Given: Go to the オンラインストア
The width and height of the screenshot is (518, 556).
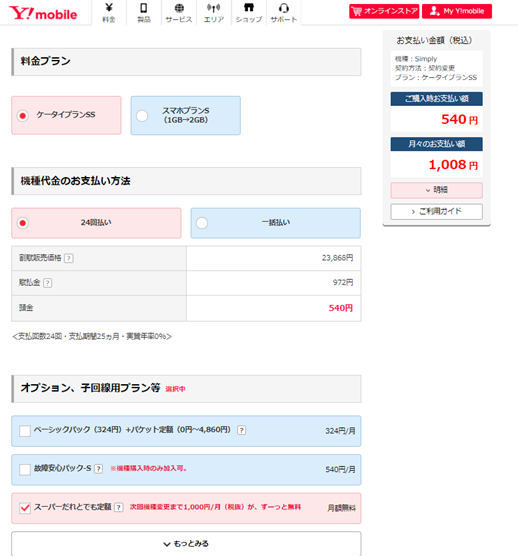Looking at the screenshot, I should tap(384, 11).
